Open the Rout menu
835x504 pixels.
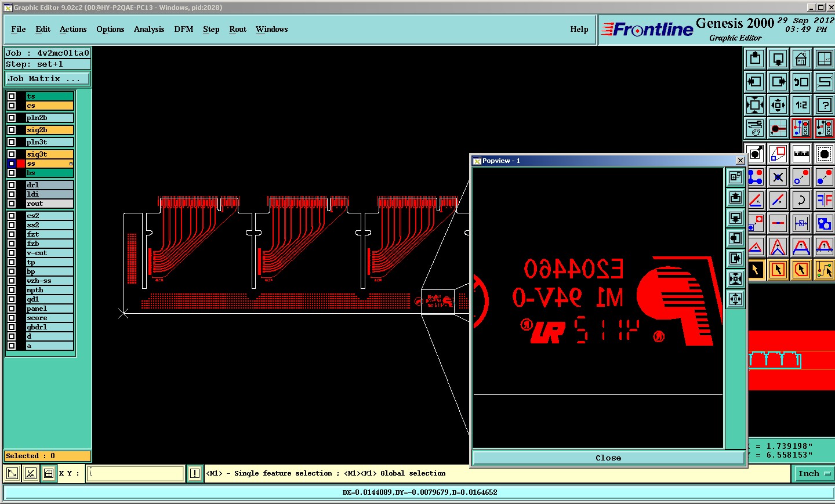pyautogui.click(x=238, y=29)
